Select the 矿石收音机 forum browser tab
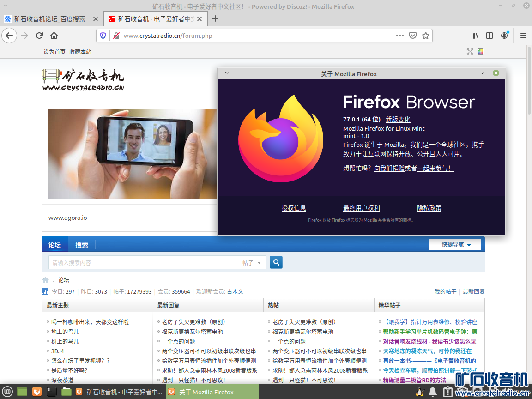The image size is (532, 399). (155, 19)
